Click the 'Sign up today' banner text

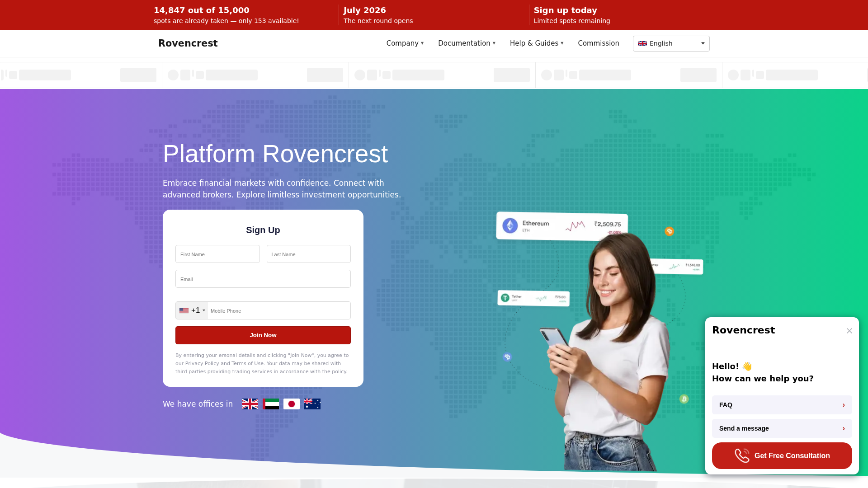point(565,10)
